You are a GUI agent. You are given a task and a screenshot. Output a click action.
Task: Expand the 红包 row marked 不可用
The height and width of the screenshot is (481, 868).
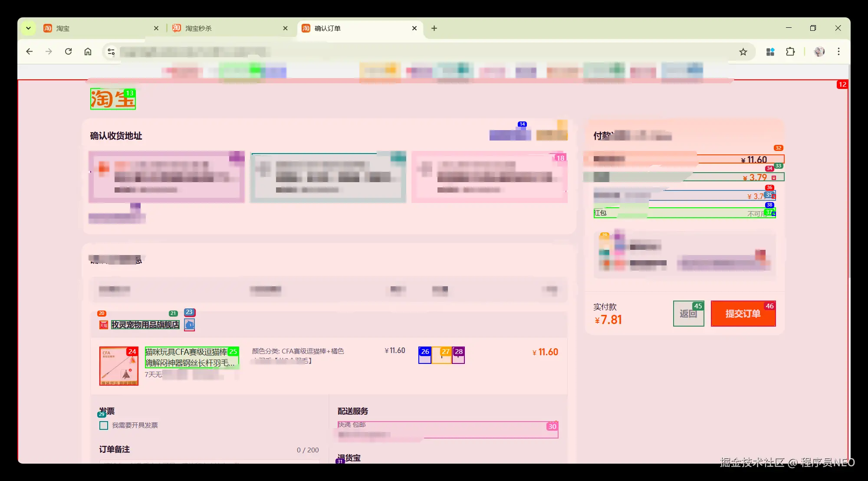tap(773, 214)
